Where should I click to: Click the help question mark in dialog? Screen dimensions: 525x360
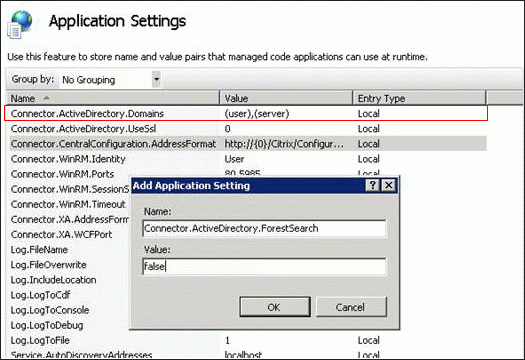coord(372,185)
